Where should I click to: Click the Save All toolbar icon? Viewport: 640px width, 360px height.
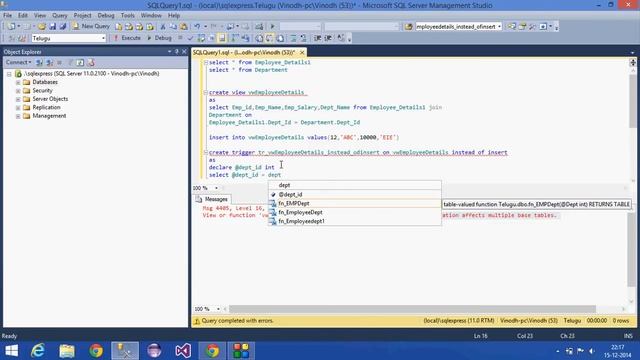point(62,27)
